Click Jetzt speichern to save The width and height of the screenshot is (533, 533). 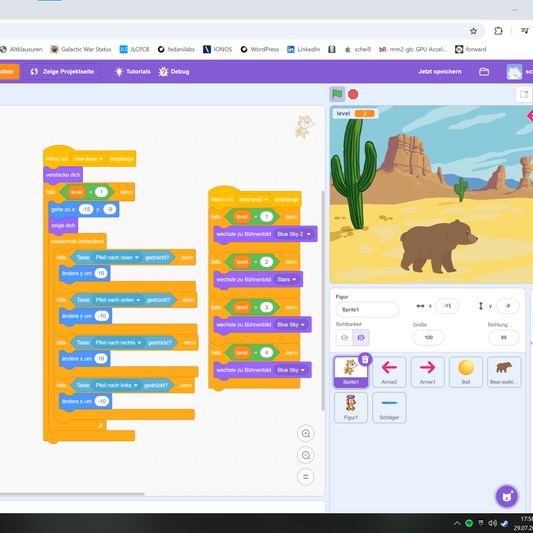pyautogui.click(x=440, y=71)
